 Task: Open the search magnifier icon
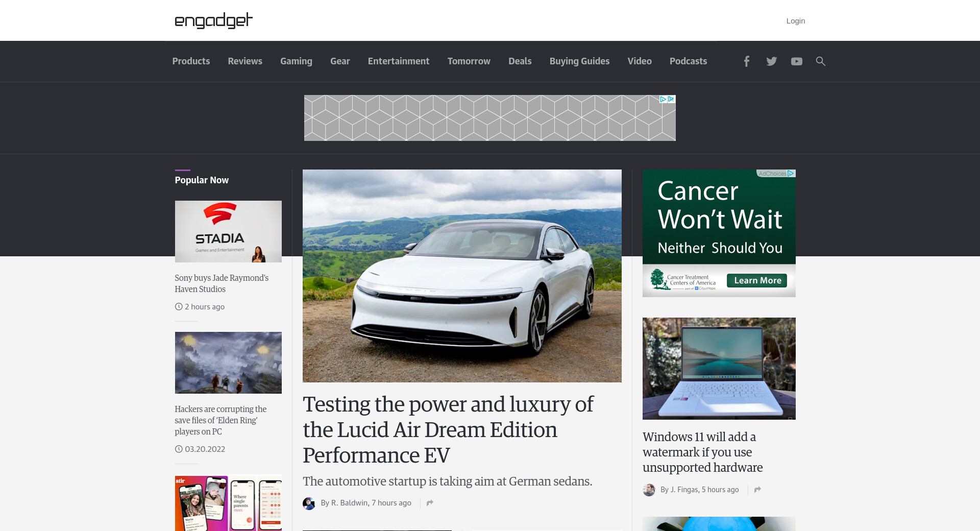coord(820,61)
